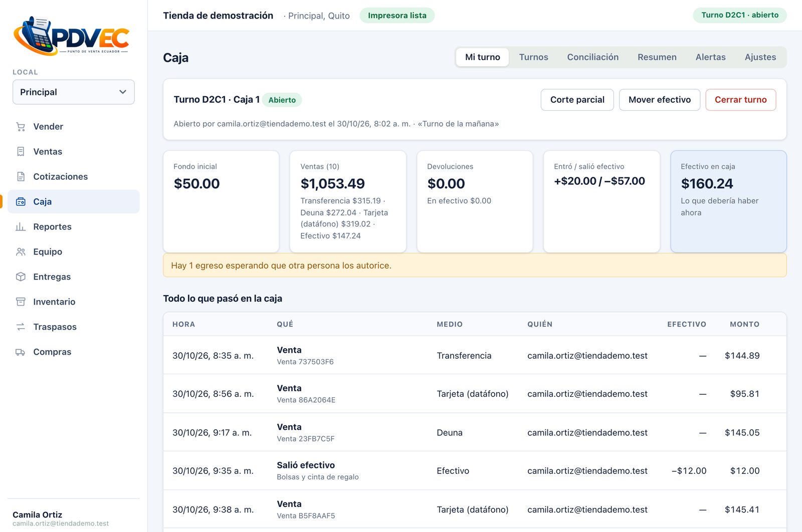Click the Inventario archive box icon
This screenshot has width=802, height=532.
(21, 302)
